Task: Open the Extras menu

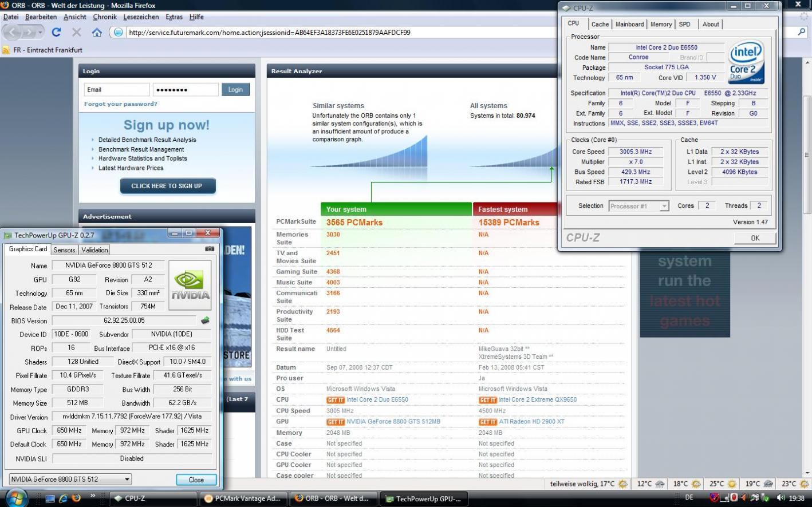Action: [x=174, y=17]
